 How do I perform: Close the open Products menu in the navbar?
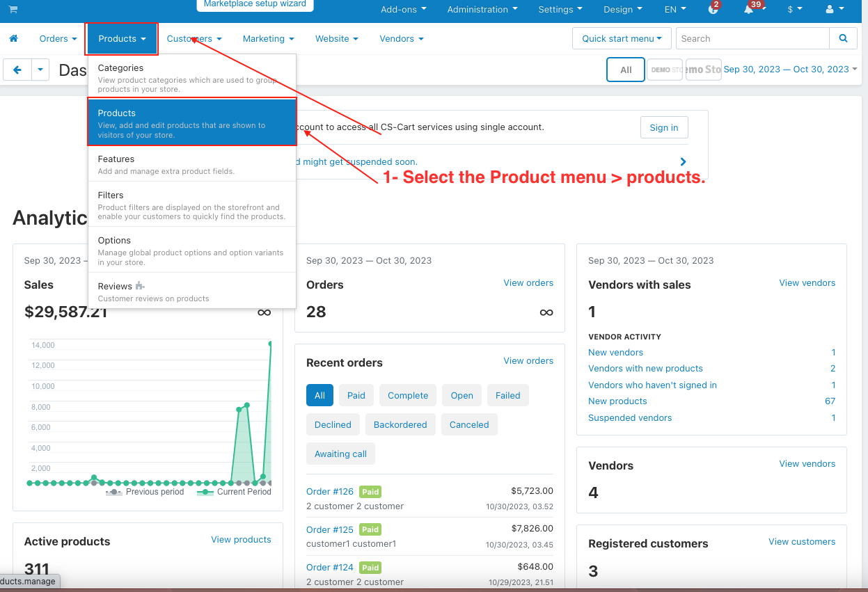(x=122, y=39)
